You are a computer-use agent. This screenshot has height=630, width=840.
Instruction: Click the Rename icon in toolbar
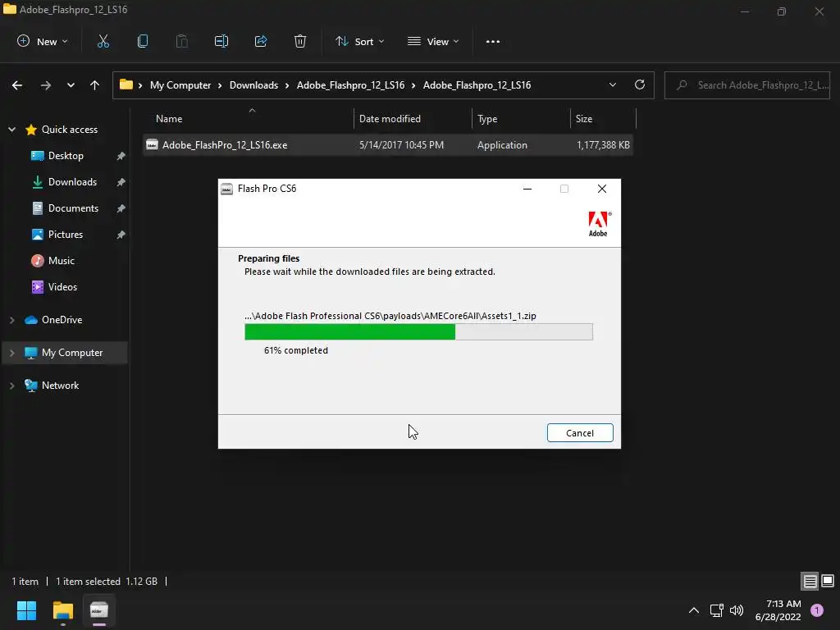pos(221,41)
